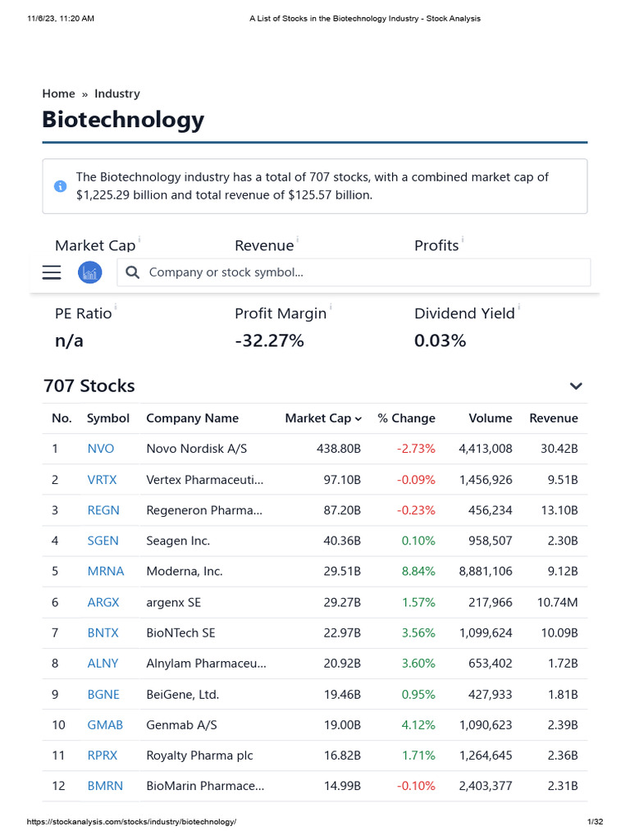This screenshot has height=840, width=630.
Task: Click info icon beside Dividend Yield
Action: 519,307
